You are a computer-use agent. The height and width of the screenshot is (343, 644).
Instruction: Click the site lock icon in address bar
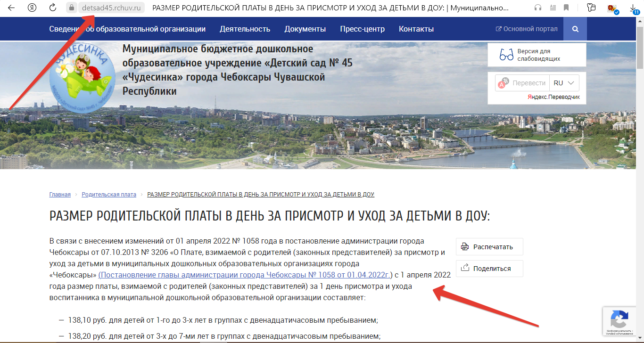(71, 8)
